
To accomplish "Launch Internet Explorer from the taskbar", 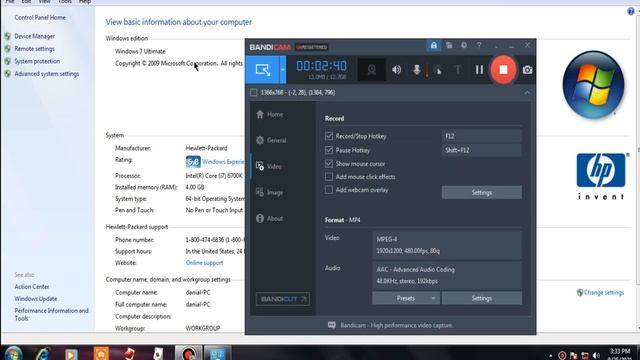I will [x=42, y=353].
